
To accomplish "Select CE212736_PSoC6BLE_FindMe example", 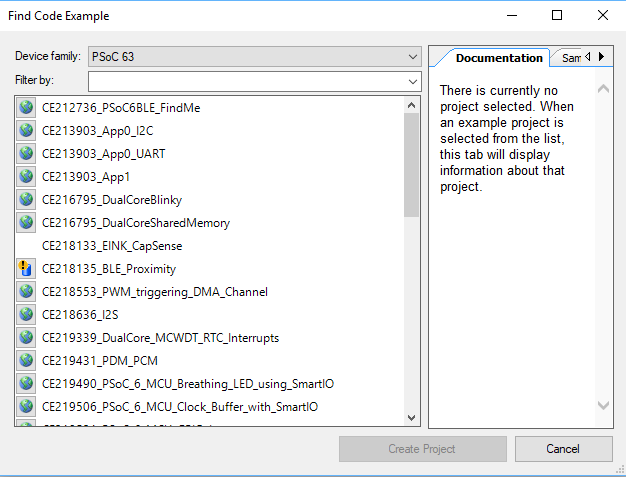I will tap(121, 108).
